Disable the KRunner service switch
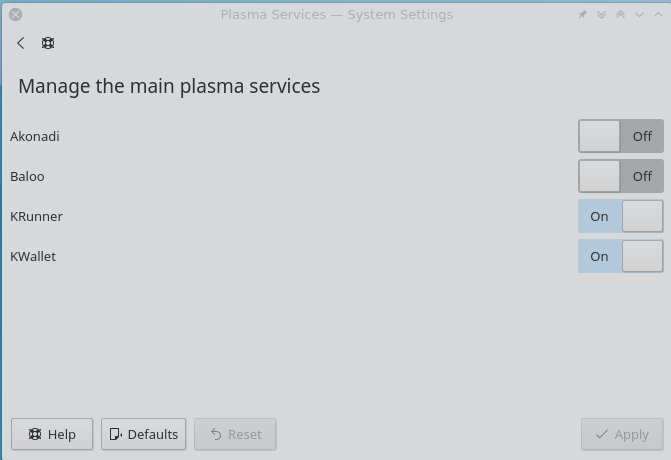Image resolution: width=671 pixels, height=460 pixels. [x=620, y=216]
